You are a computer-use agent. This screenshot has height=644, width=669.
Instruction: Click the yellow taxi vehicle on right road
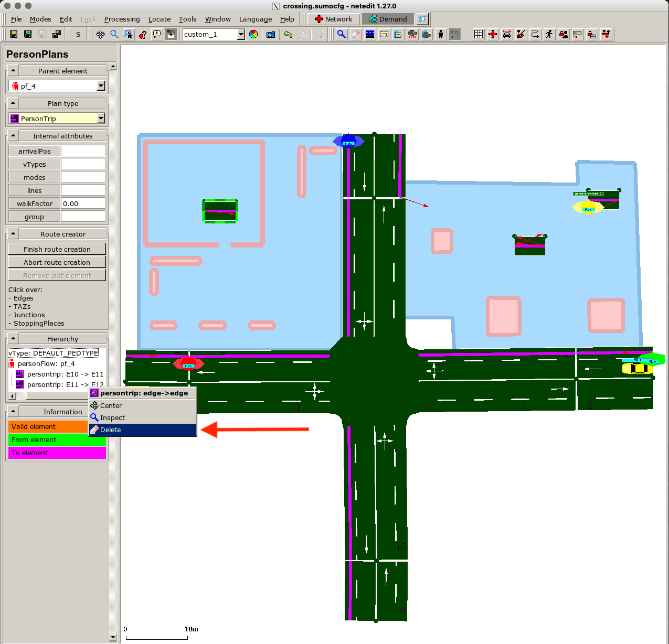tap(637, 368)
